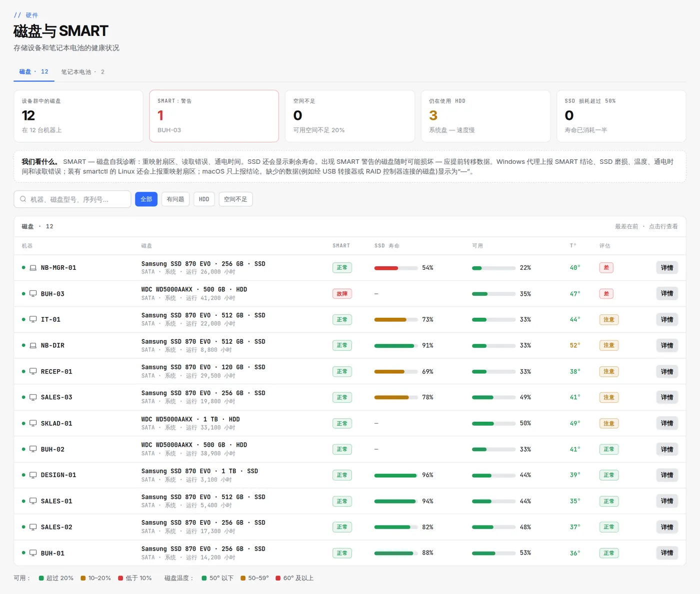Click the 仍在使用 HDD summary card
The height and width of the screenshot is (594, 700).
click(x=485, y=116)
